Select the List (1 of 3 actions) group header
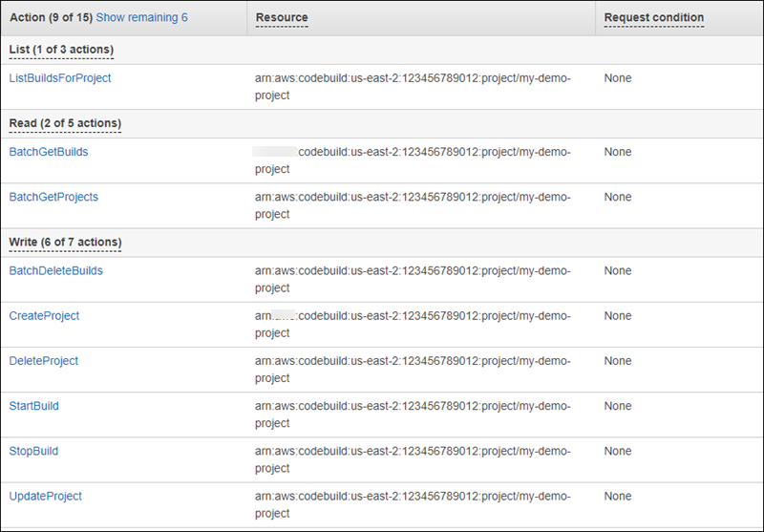 [x=60, y=50]
